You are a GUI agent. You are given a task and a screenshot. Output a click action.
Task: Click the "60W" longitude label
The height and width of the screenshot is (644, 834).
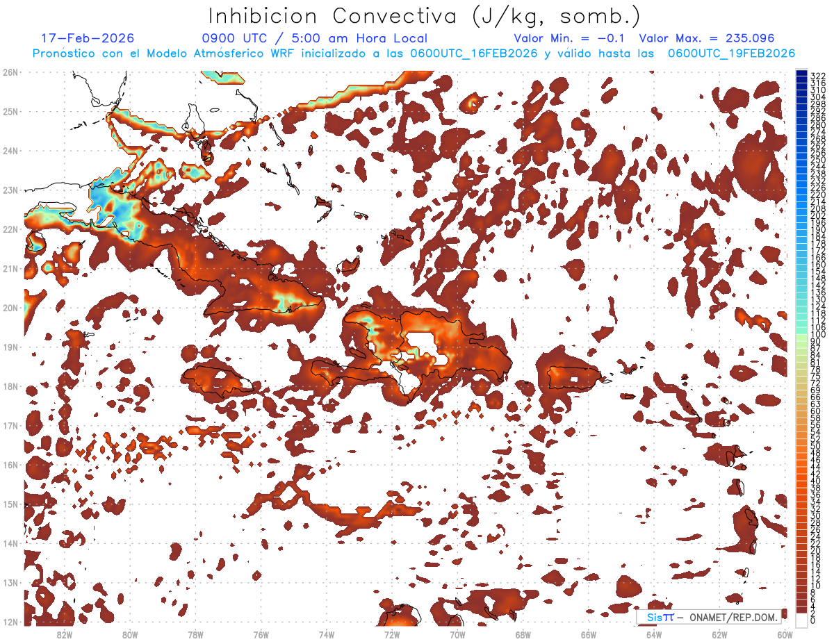785,634
